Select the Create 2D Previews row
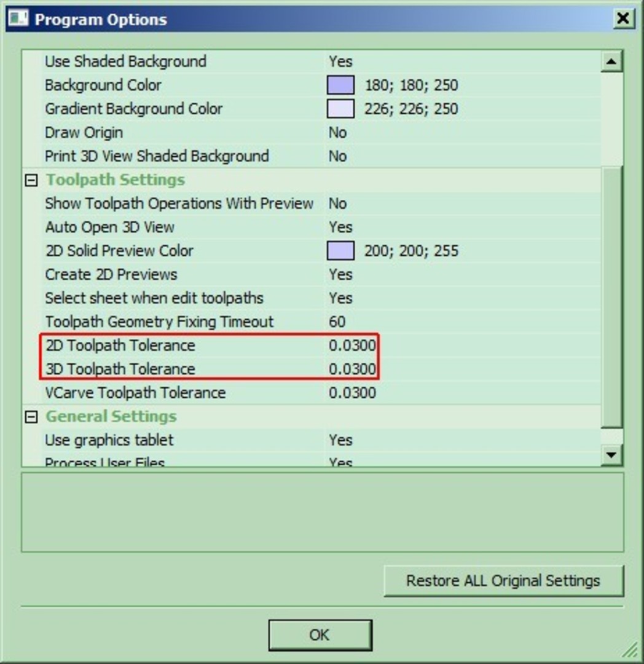Image resolution: width=644 pixels, height=664 pixels. 111,275
